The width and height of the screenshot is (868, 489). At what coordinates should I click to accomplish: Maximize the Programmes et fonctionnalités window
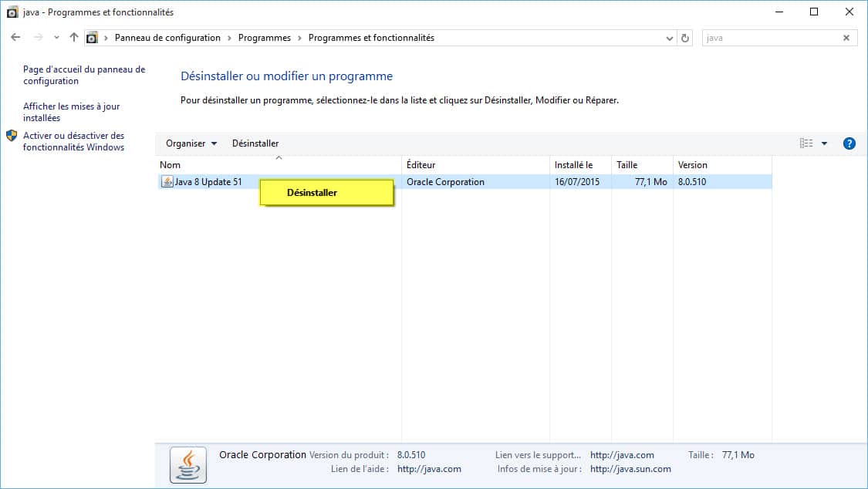click(x=814, y=12)
